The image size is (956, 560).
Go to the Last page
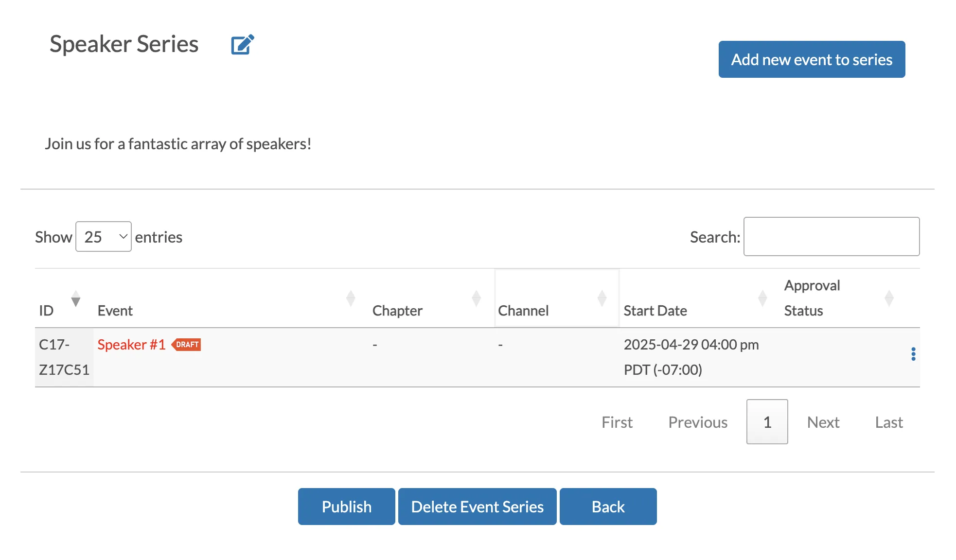pyautogui.click(x=889, y=422)
